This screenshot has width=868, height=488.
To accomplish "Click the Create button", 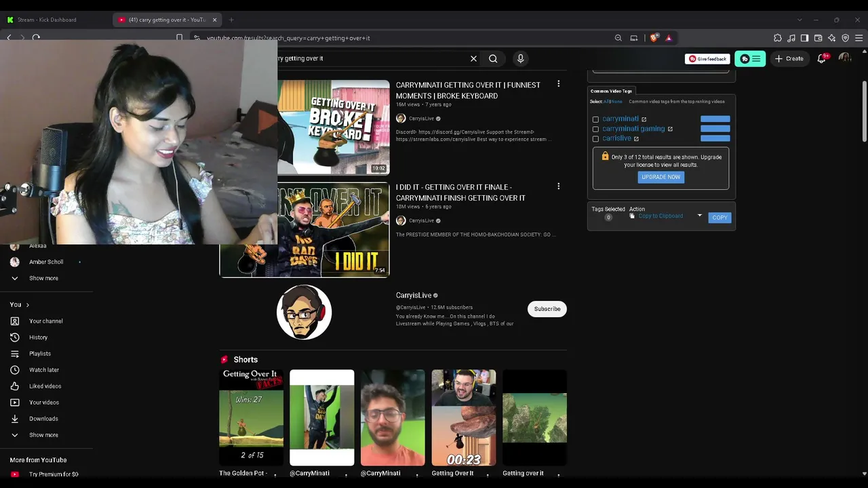I will [789, 59].
